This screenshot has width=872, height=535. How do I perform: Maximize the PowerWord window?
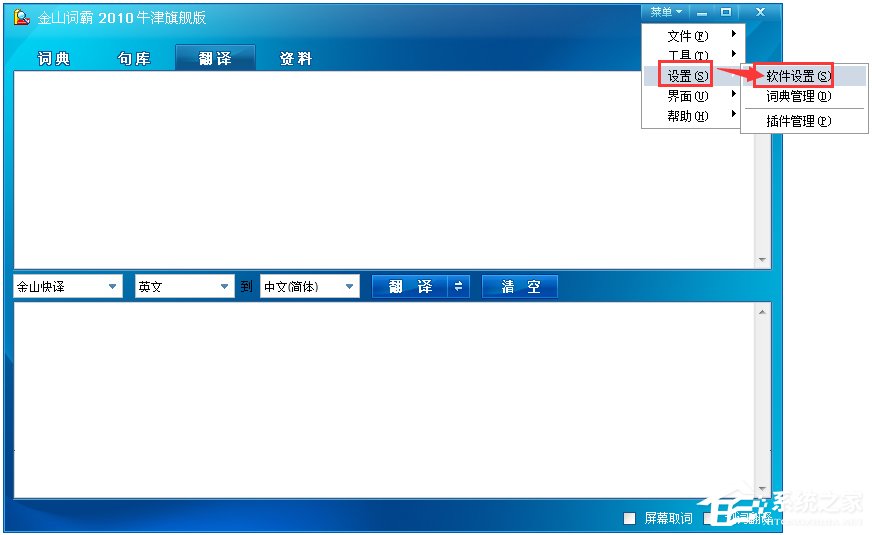[726, 12]
